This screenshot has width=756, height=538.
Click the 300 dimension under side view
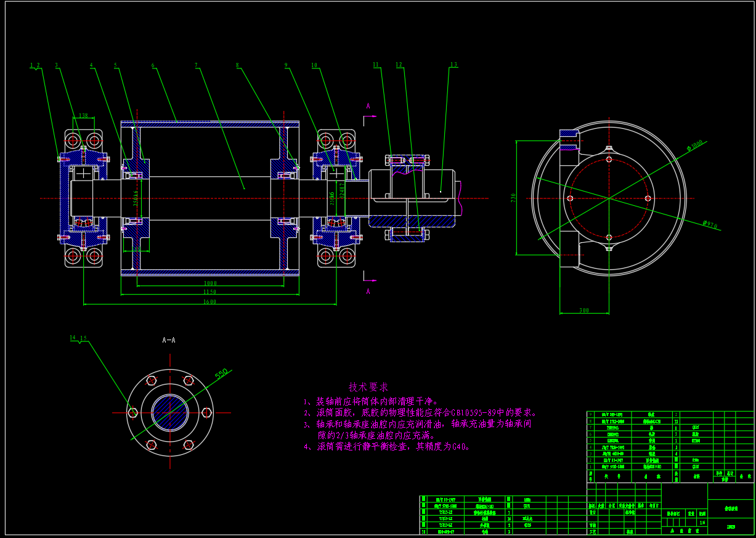point(583,311)
